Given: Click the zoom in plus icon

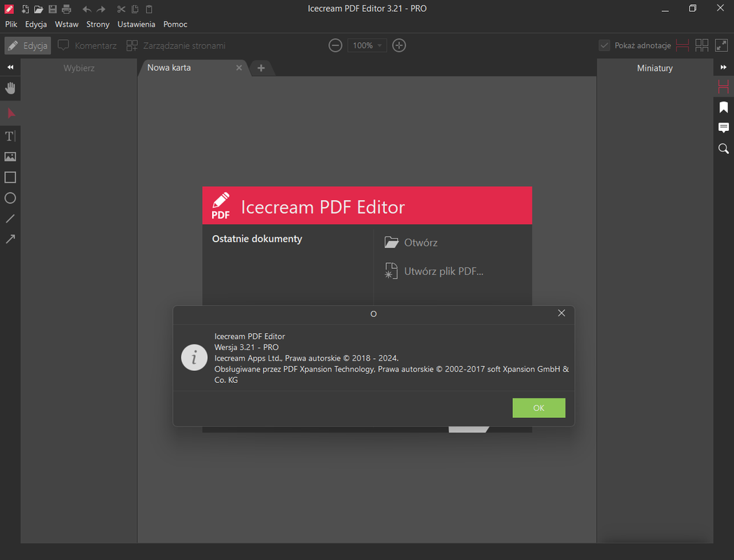Looking at the screenshot, I should coord(399,45).
